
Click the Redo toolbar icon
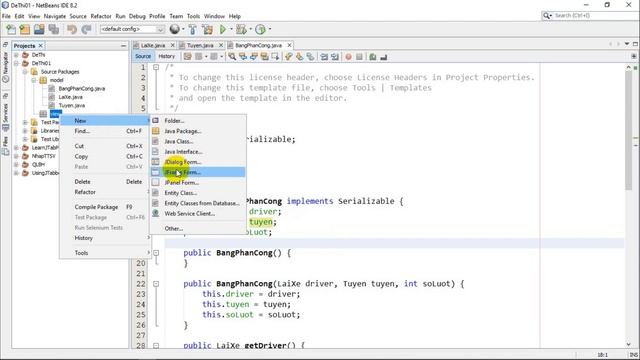86,29
